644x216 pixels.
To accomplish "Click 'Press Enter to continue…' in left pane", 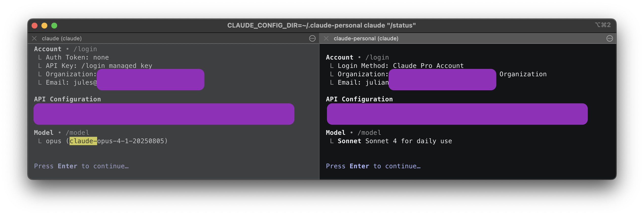I will (x=82, y=166).
